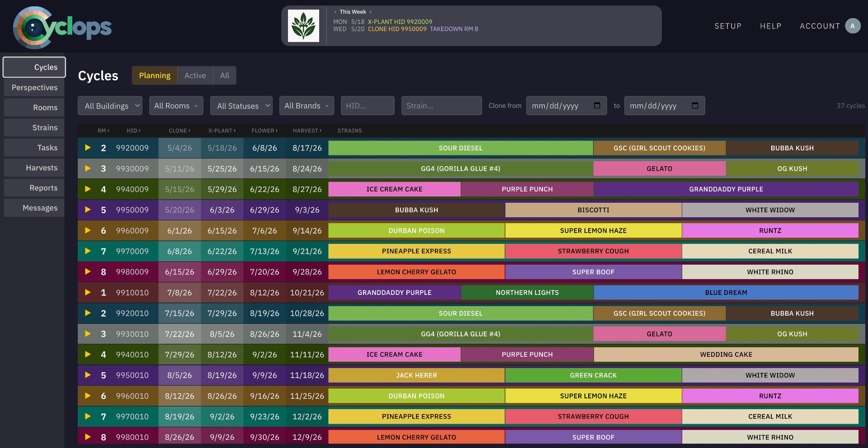Focus the HID filter field
The height and width of the screenshot is (448, 868).
tap(368, 106)
